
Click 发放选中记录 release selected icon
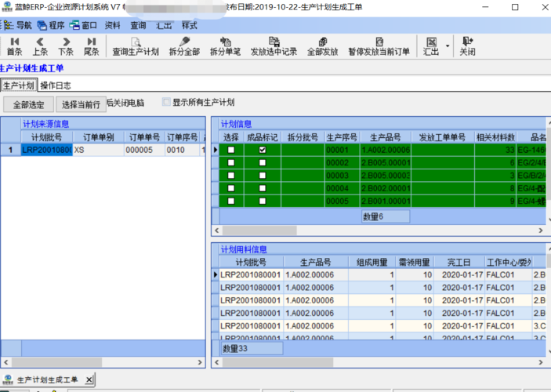point(274,46)
